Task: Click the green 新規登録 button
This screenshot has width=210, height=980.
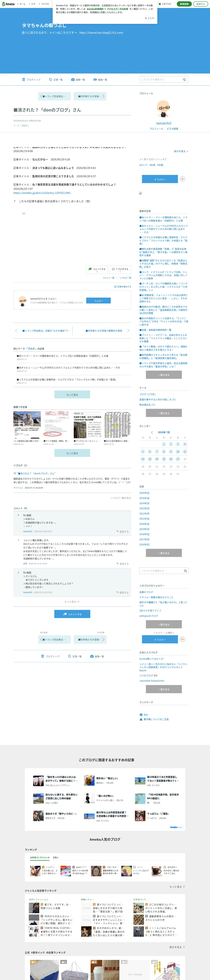Action: tap(184, 4)
